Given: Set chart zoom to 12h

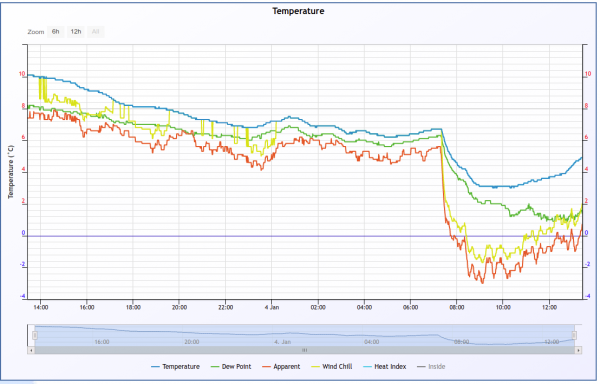Looking at the screenshot, I should [76, 32].
